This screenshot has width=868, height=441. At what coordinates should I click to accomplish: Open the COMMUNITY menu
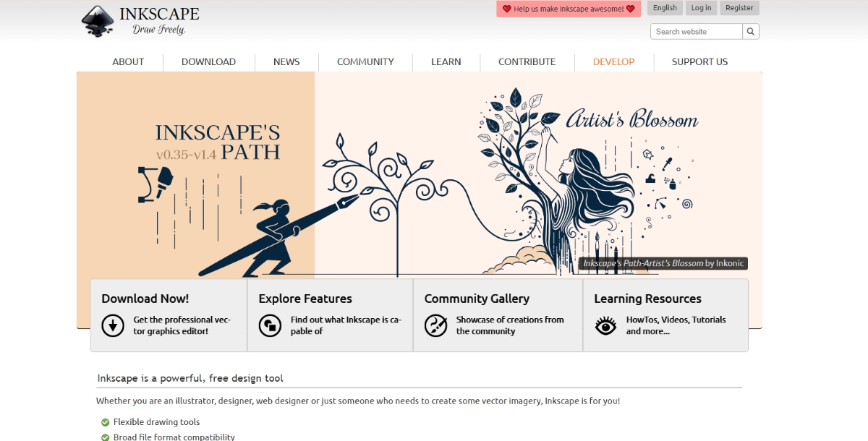coord(365,61)
